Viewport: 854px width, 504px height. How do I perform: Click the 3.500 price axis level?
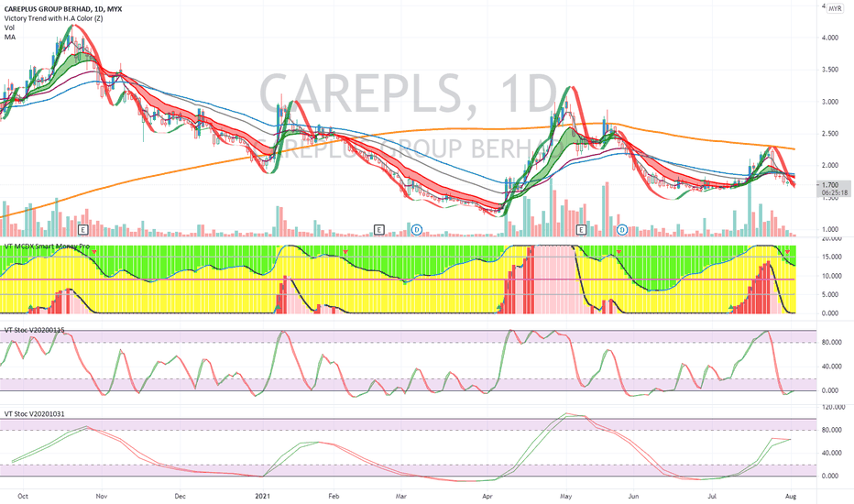[830, 70]
